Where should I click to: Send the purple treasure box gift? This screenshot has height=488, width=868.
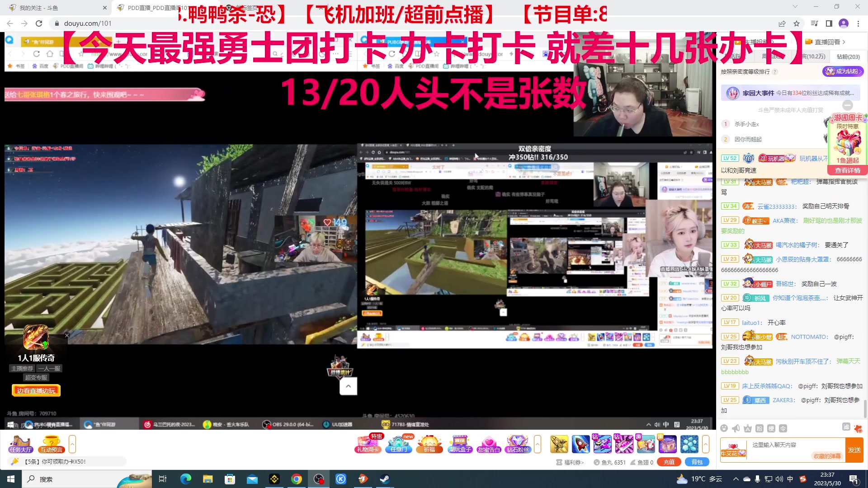(x=668, y=444)
